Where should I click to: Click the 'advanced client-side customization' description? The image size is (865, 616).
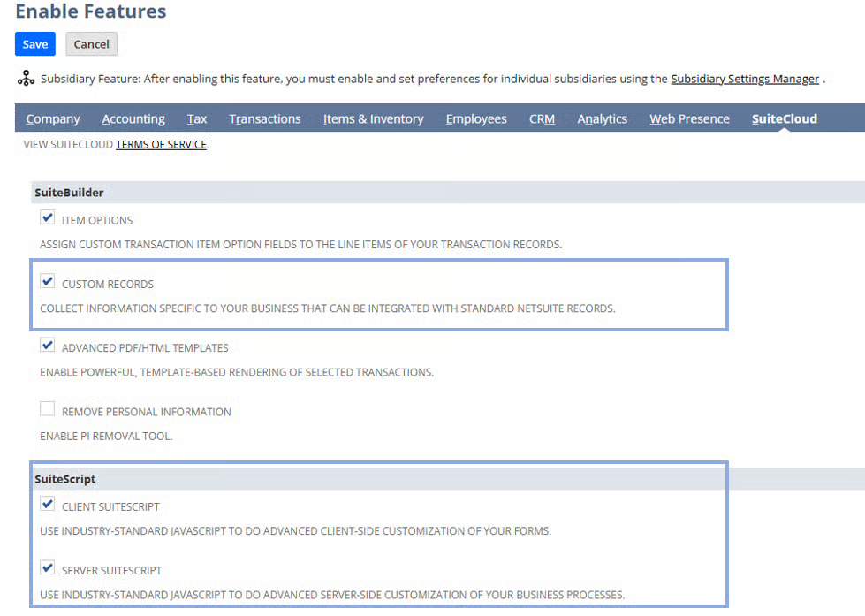296,531
